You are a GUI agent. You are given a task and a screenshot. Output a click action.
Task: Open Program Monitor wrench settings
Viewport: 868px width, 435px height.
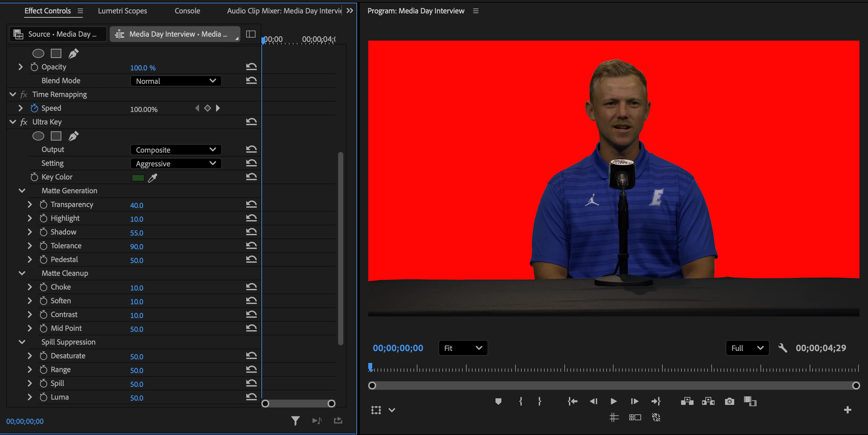click(782, 348)
